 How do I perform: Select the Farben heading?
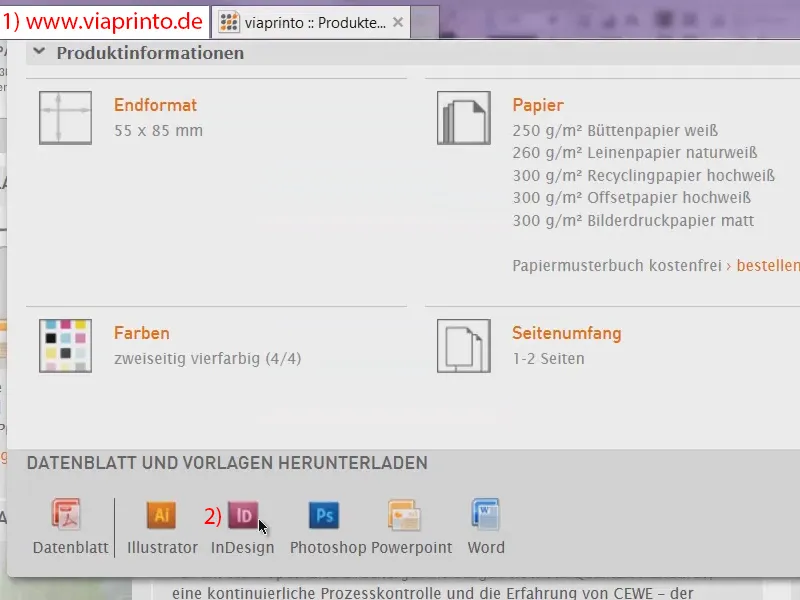point(141,333)
